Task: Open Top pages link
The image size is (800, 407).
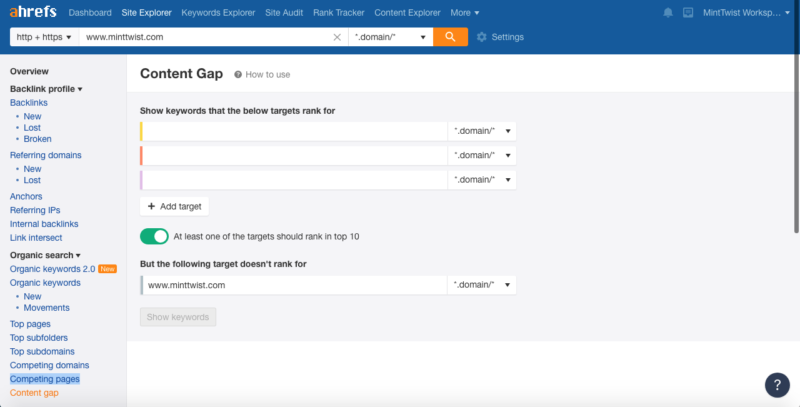Action: pos(30,324)
